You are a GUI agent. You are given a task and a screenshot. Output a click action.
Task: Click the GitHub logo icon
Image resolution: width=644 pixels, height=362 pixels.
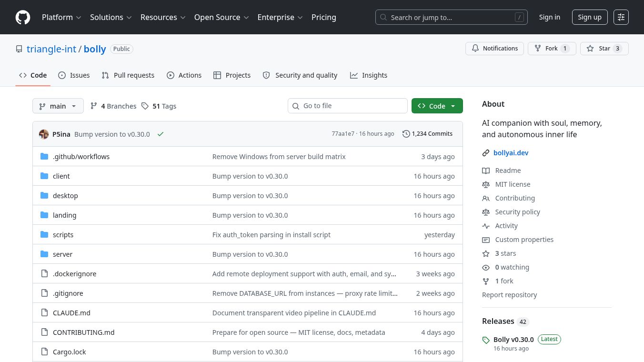(x=23, y=17)
